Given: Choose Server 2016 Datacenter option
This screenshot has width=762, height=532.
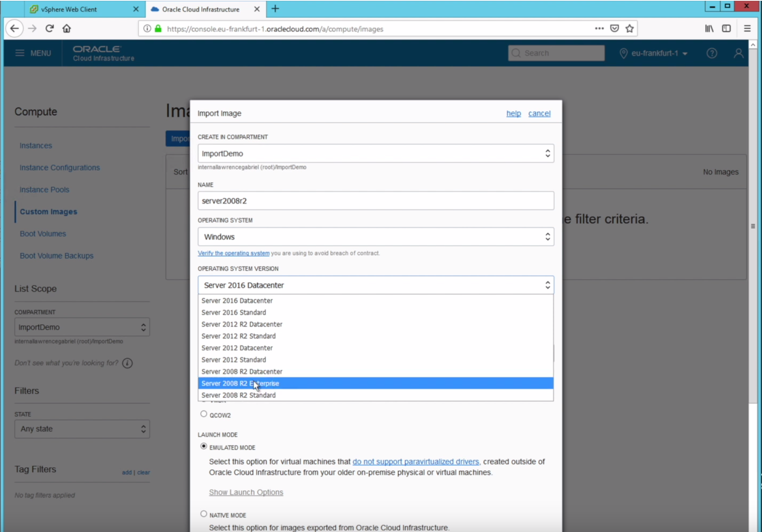Looking at the screenshot, I should 376,301.
